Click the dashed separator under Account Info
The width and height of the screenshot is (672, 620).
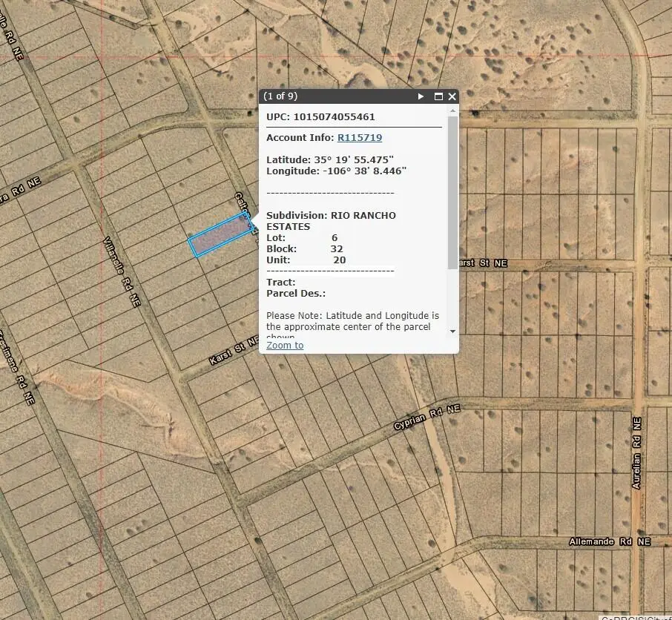click(329, 193)
